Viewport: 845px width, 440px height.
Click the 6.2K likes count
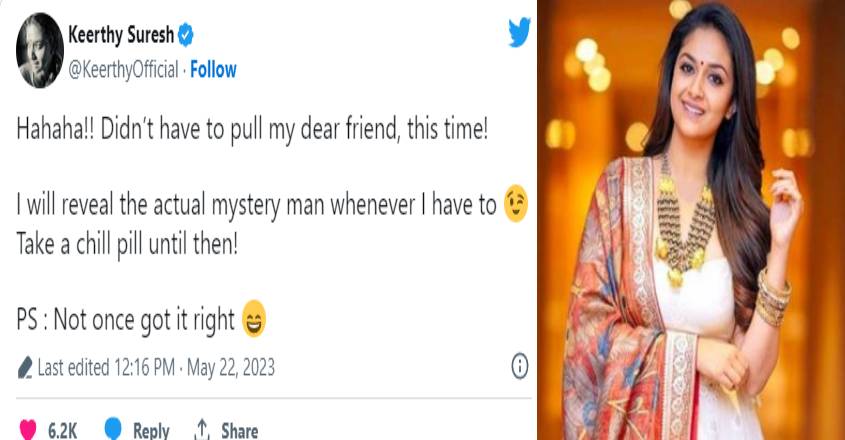(x=62, y=431)
